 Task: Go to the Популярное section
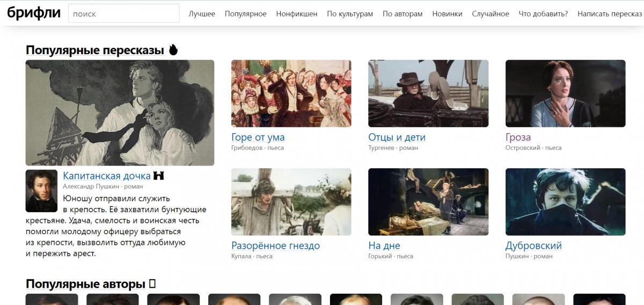pyautogui.click(x=246, y=14)
